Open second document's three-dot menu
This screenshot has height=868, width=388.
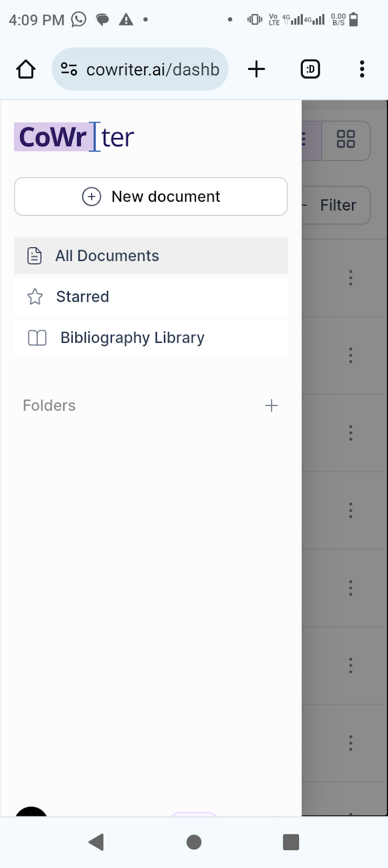[x=351, y=355]
